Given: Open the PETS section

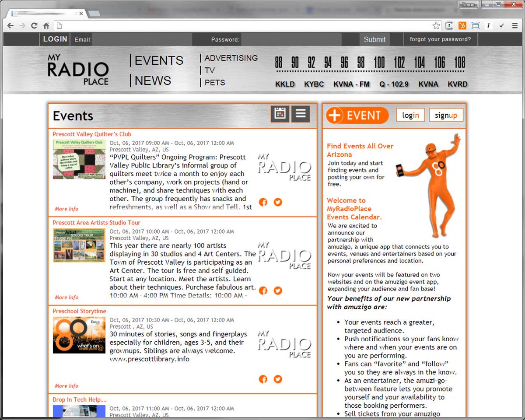Looking at the screenshot, I should (x=214, y=82).
